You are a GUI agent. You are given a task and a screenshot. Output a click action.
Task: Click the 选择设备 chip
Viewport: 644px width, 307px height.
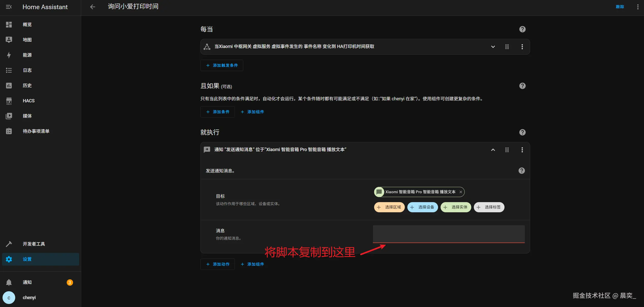point(422,207)
